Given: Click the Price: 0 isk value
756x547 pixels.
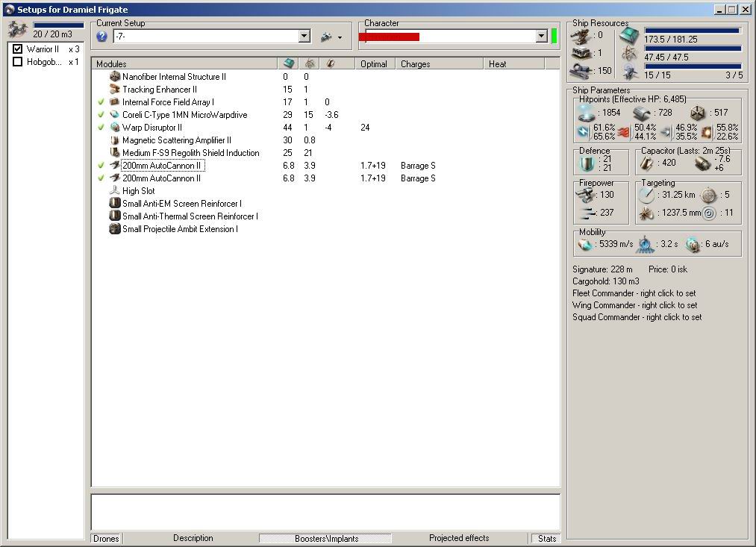Looking at the screenshot, I should click(668, 269).
